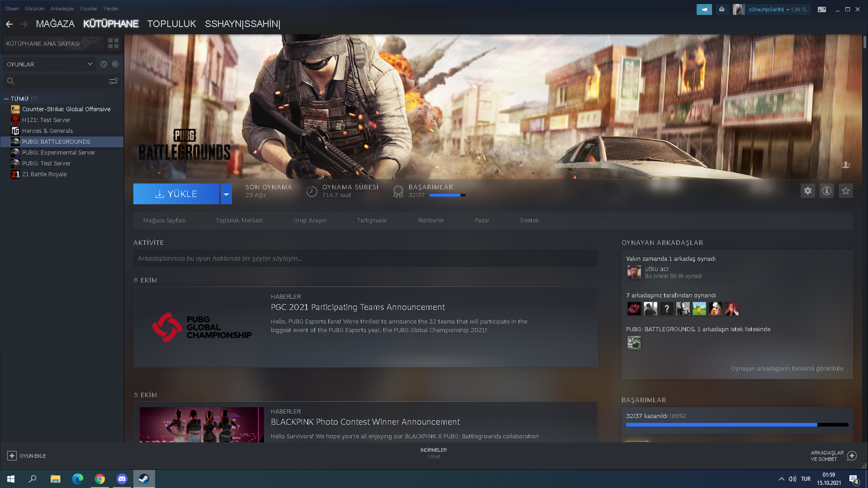This screenshot has height=488, width=868.
Task: Show hidden tray icons chevron
Action: (781, 479)
